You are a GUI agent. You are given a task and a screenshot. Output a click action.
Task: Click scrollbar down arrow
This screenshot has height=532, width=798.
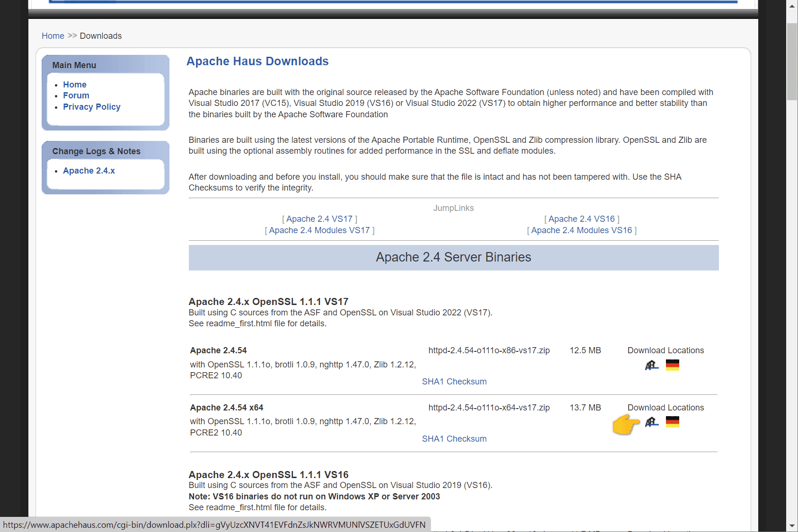792,526
